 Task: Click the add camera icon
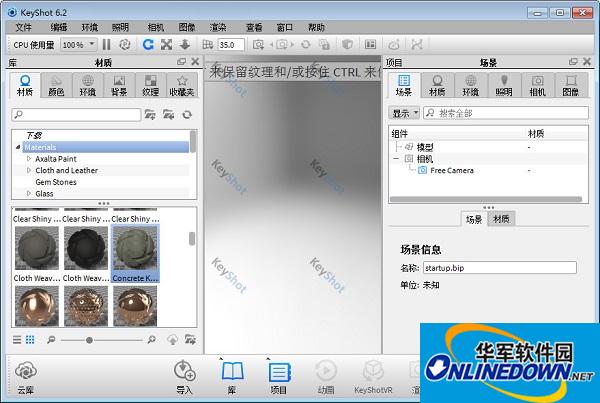point(258,45)
